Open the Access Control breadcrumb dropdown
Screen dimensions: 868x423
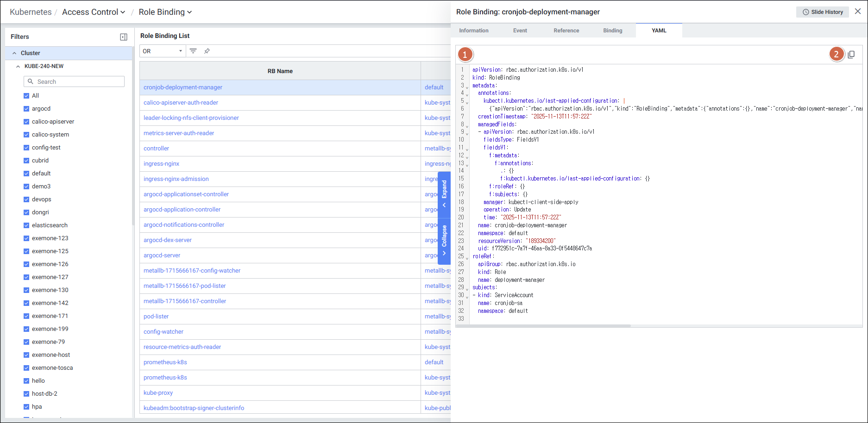[x=94, y=12]
